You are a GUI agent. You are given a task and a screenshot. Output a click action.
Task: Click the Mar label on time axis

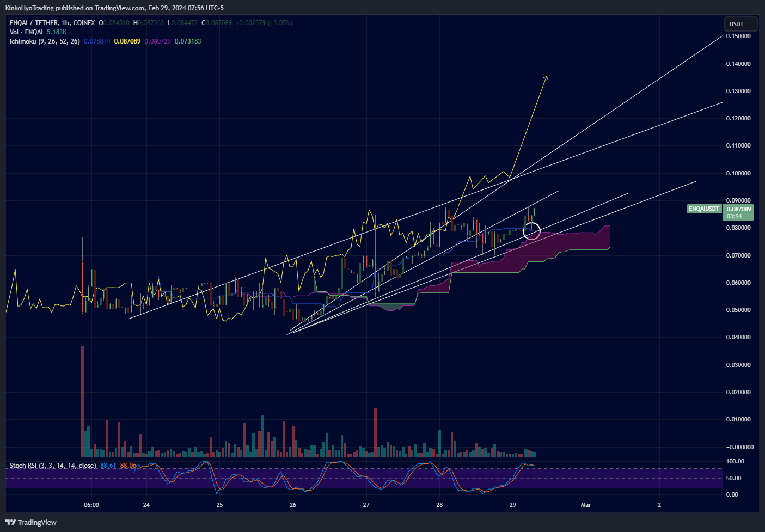tap(586, 505)
